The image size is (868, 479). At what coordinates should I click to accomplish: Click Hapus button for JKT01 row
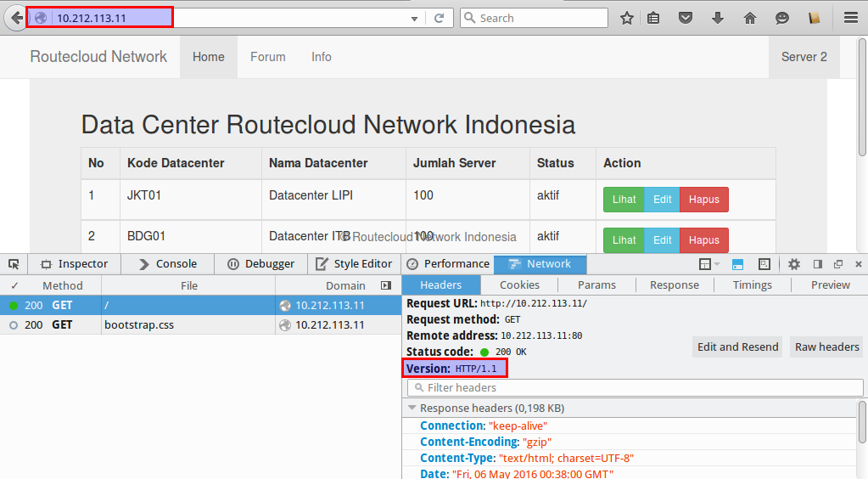pos(704,200)
